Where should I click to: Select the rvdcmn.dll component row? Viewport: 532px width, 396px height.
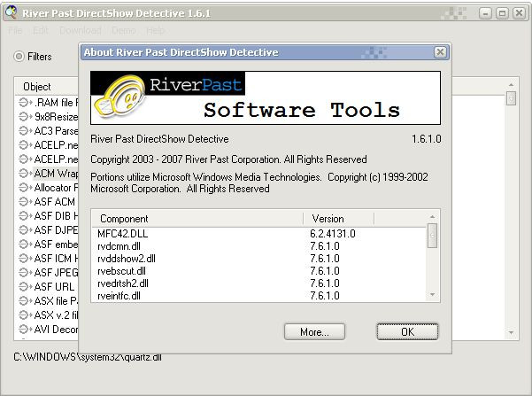tap(259, 246)
